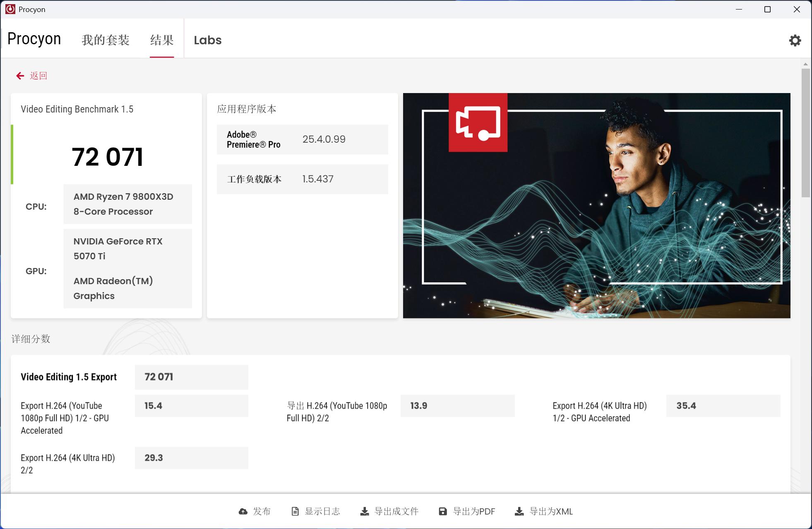Click the cloud upload icon next to 发布
This screenshot has width=812, height=529.
[x=243, y=511]
